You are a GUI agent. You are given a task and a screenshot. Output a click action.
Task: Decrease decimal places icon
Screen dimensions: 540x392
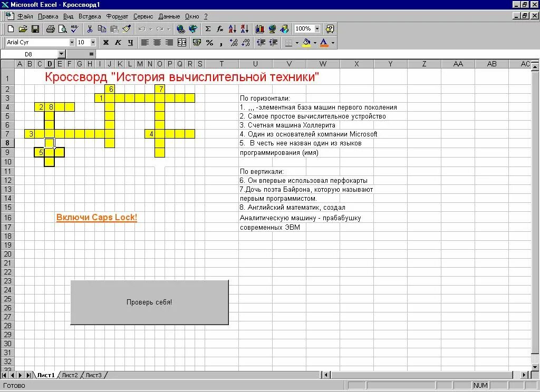pos(246,42)
